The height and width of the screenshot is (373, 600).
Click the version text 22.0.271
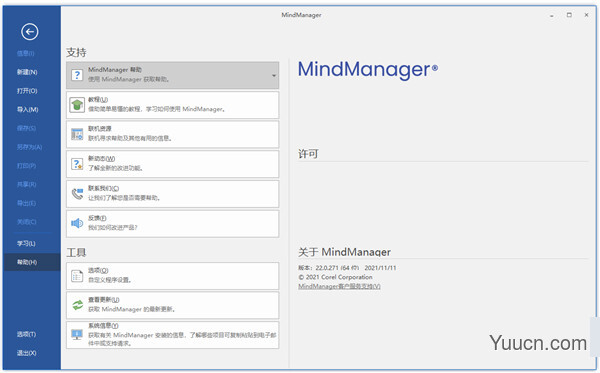pos(327,268)
